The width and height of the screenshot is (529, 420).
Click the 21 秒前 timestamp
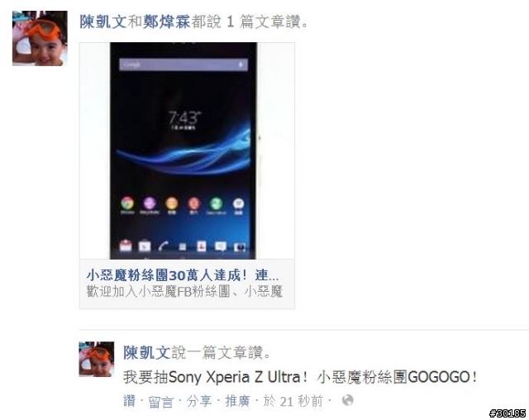[x=293, y=401]
